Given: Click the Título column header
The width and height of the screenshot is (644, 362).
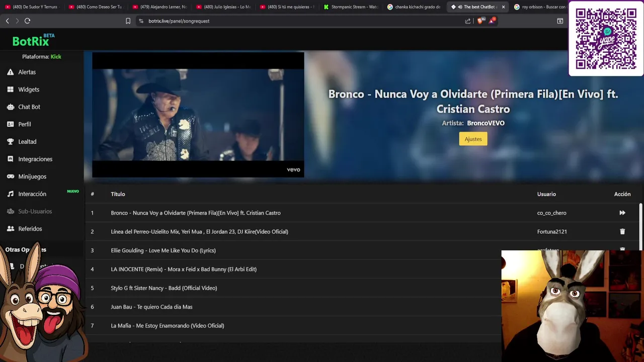Looking at the screenshot, I should pos(118,194).
